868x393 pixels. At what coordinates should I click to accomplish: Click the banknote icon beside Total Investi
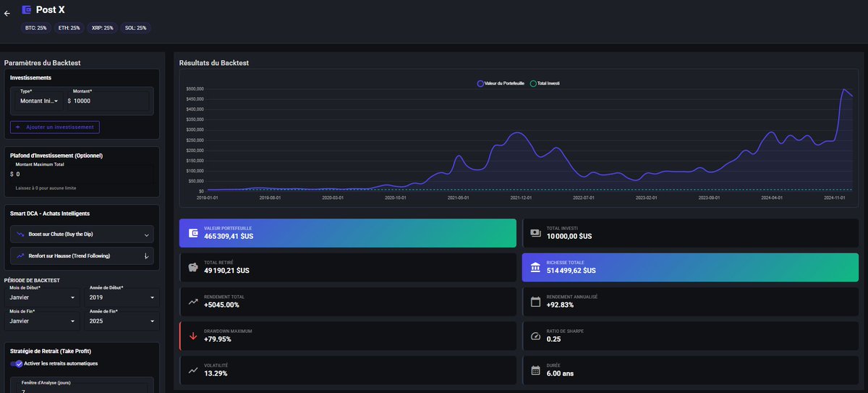535,233
